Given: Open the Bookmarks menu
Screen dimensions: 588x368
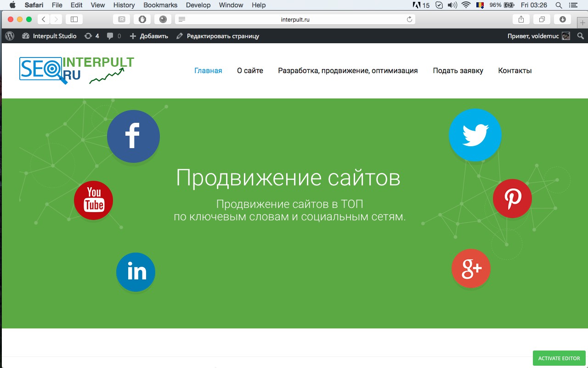Looking at the screenshot, I should pos(160,5).
